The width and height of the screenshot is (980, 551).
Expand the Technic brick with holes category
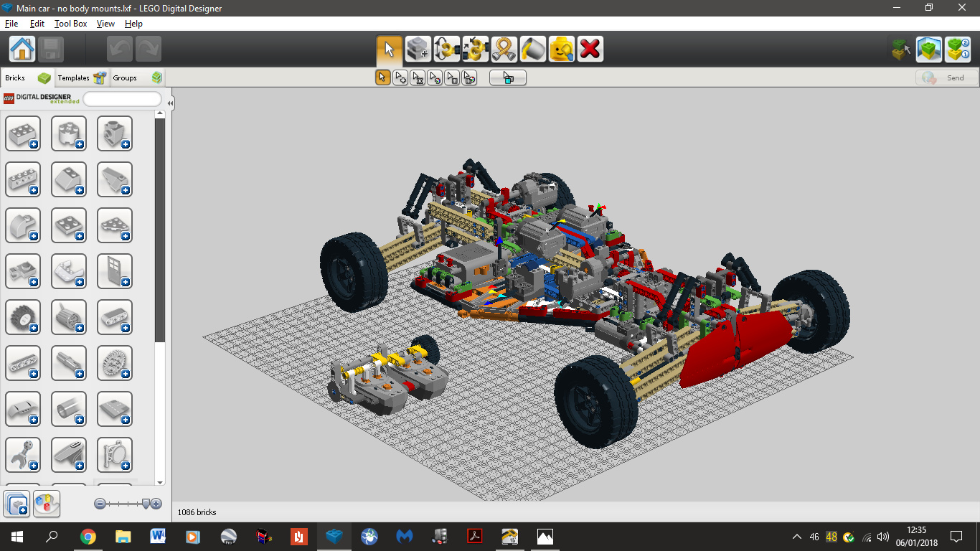pyautogui.click(x=23, y=179)
